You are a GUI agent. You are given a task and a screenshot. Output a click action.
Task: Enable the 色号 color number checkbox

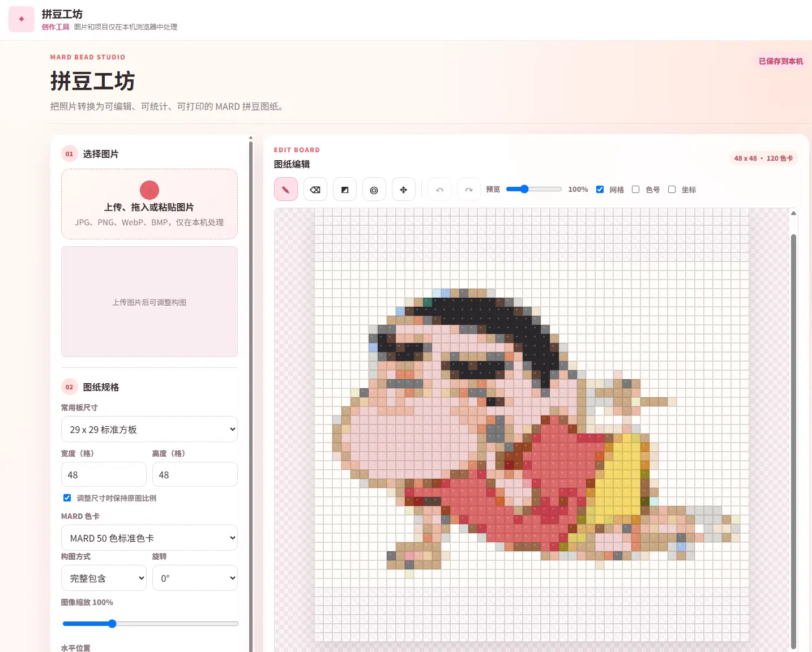tap(636, 190)
